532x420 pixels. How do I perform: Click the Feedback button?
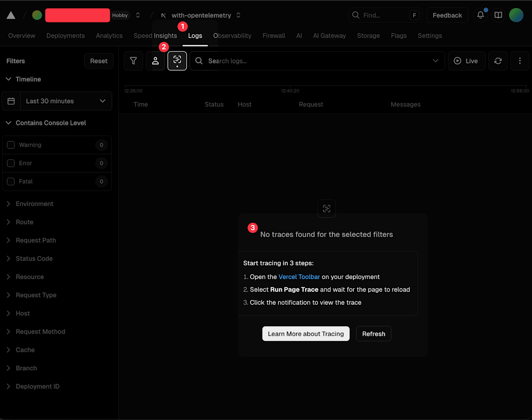pos(447,15)
